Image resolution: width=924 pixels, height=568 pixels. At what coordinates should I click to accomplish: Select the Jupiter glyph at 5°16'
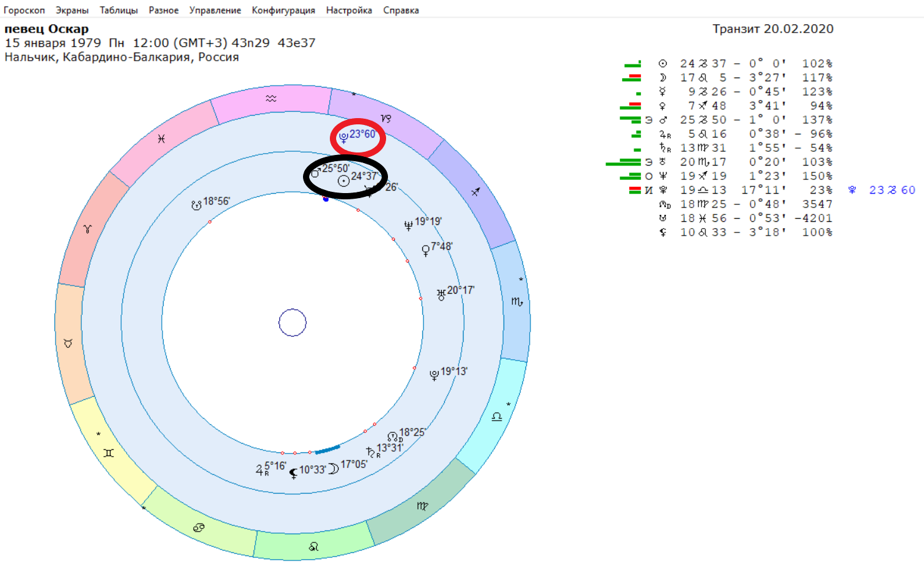click(262, 469)
